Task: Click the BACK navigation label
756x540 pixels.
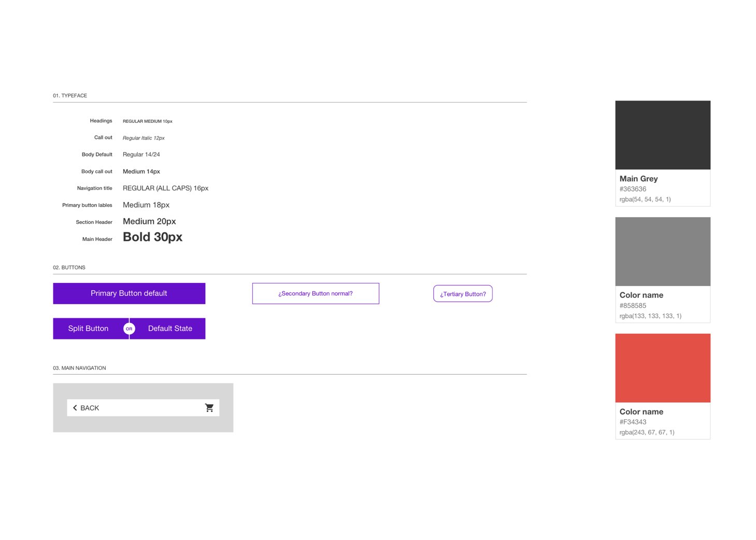Action: (x=90, y=408)
